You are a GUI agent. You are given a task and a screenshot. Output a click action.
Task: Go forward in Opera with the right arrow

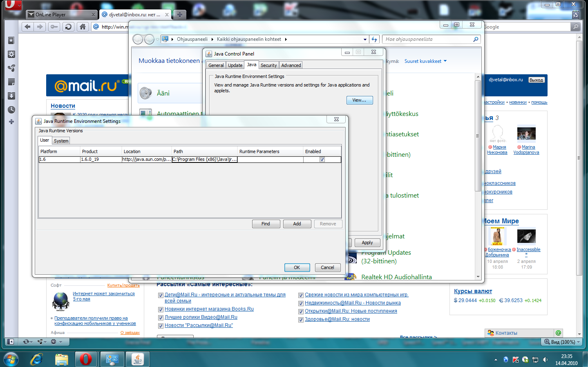pyautogui.click(x=40, y=27)
